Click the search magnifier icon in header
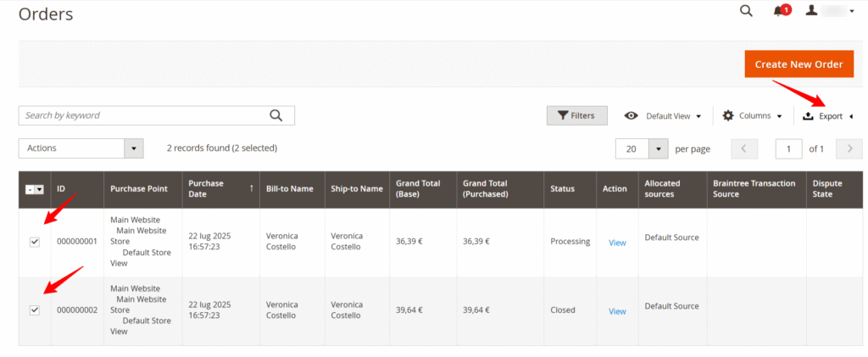 tap(746, 11)
